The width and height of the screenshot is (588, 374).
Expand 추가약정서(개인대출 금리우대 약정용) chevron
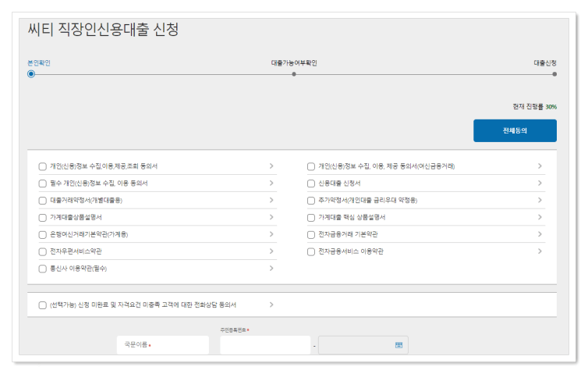[x=540, y=200]
